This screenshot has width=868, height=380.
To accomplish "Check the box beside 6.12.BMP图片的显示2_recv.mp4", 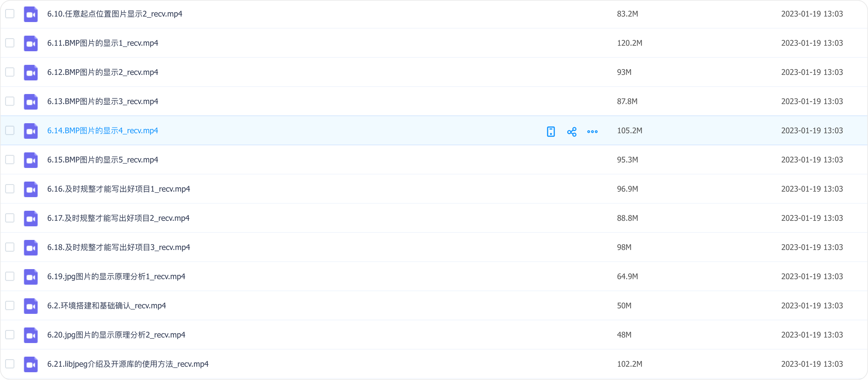I will point(10,72).
